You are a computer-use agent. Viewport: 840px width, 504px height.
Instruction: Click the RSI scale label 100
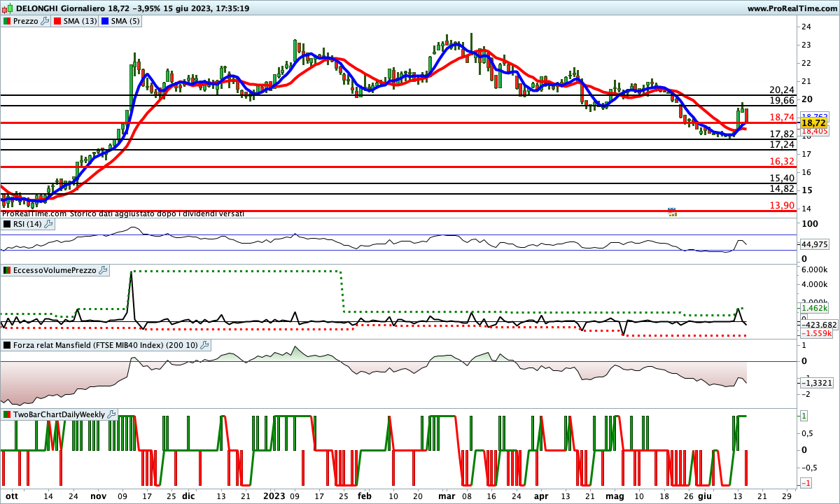809,224
